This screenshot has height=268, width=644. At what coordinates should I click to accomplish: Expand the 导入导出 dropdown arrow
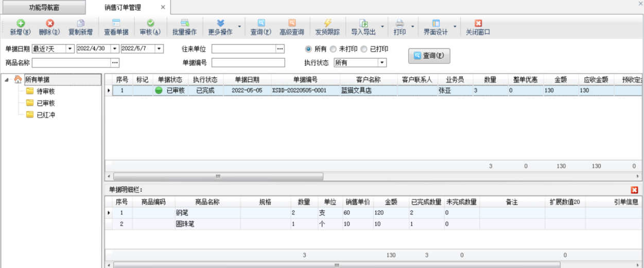382,27
